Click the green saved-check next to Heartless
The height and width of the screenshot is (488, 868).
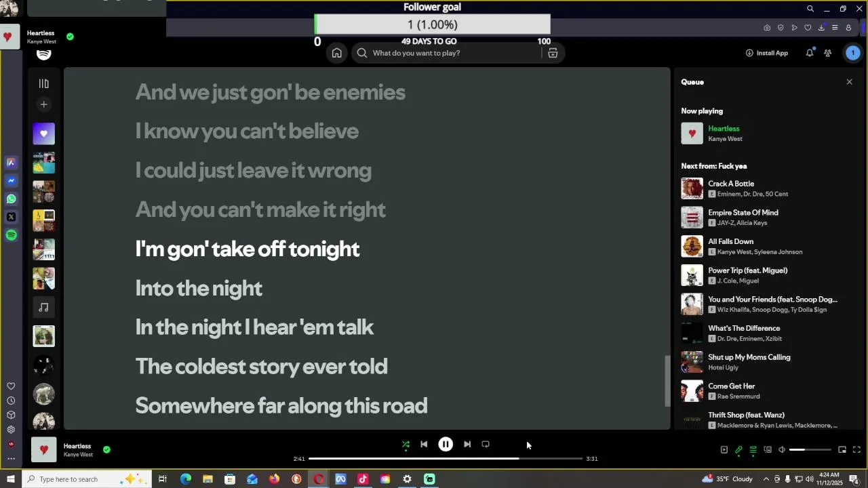coord(106,449)
